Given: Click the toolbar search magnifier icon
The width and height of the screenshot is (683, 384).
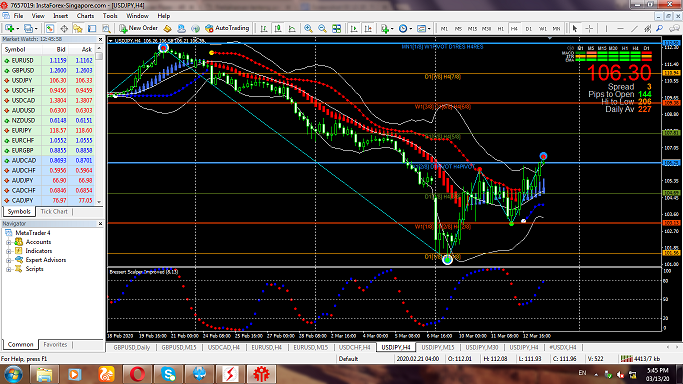Looking at the screenshot, I should point(660,28).
